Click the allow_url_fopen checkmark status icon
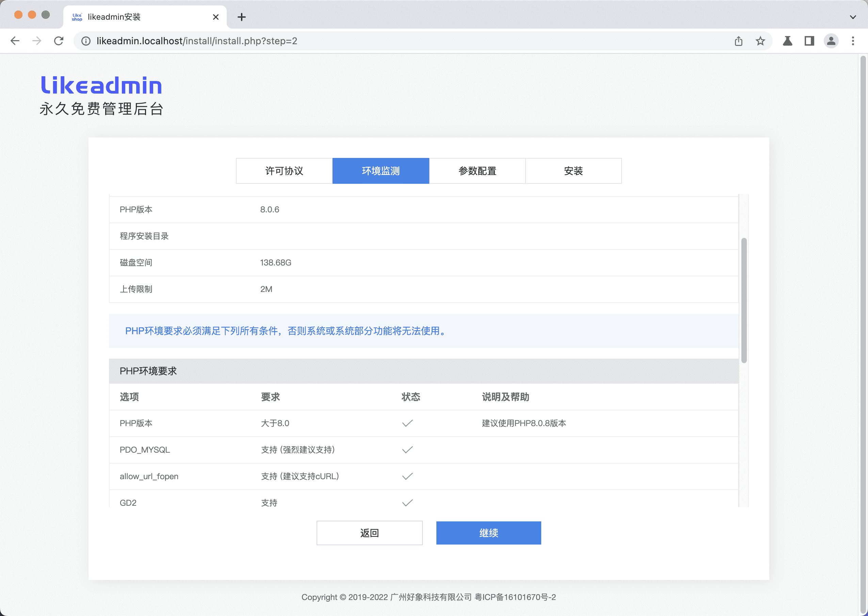The width and height of the screenshot is (868, 616). (407, 476)
